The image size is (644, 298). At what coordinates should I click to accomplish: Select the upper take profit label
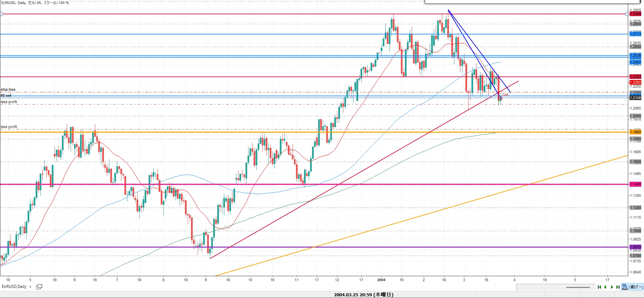coord(9,102)
